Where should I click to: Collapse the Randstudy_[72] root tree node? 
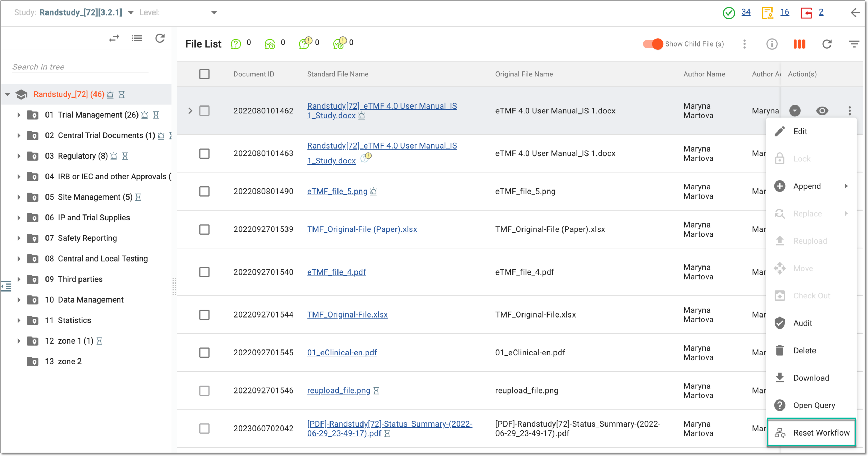click(x=7, y=94)
